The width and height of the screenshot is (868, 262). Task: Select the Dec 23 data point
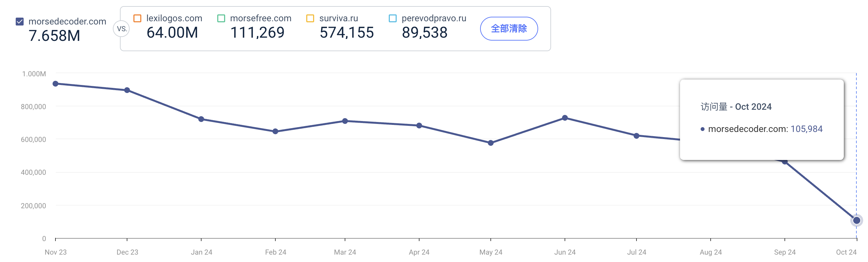point(127,90)
